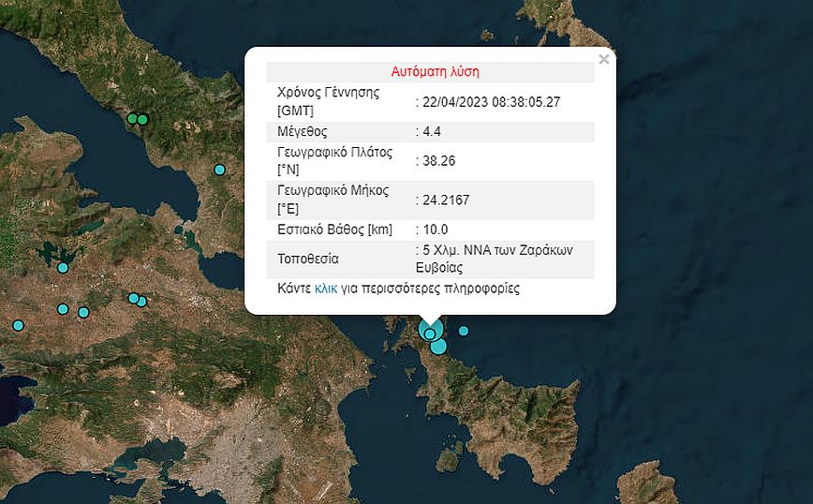Select the isolated cyan marker in sea below popup
The width and height of the screenshot is (813, 504).
[463, 331]
